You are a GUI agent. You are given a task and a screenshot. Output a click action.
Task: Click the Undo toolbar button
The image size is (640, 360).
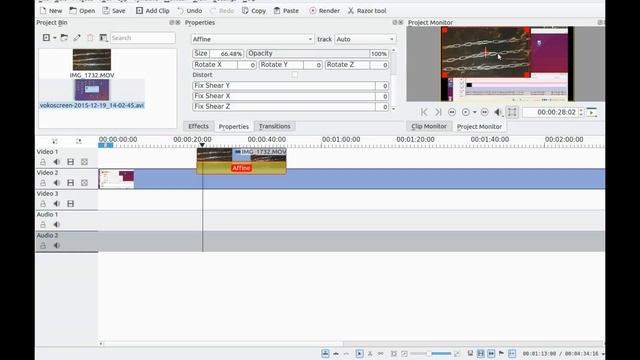[189, 11]
